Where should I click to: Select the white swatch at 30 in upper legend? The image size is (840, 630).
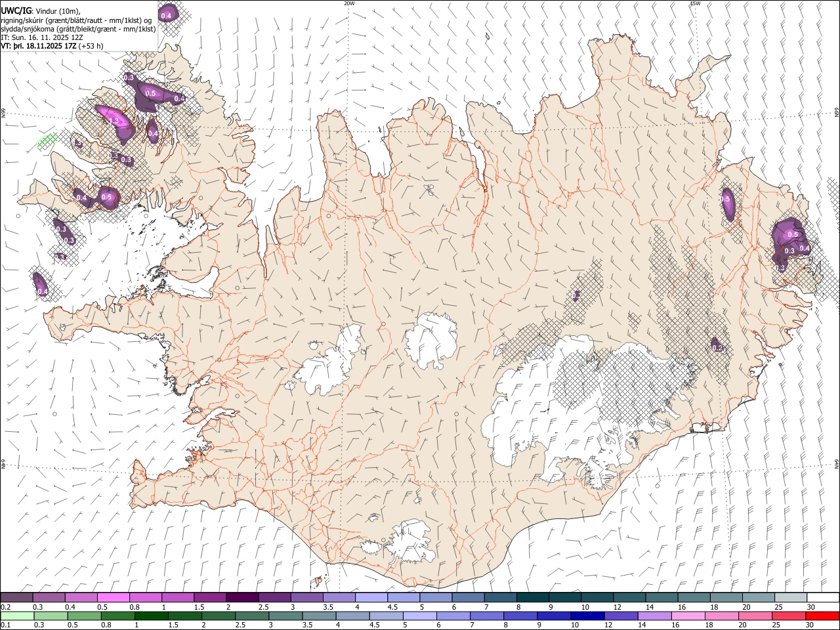[x=823, y=597]
